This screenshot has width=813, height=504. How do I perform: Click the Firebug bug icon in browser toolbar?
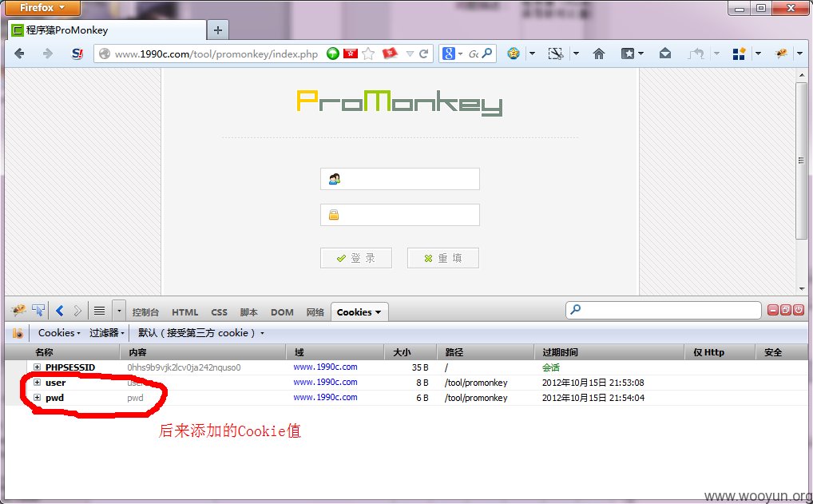(781, 54)
